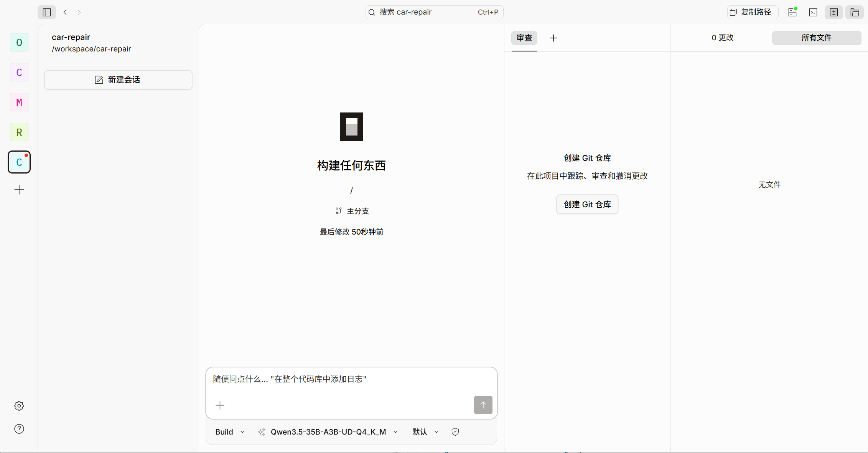Switch to the 审查 tab
The width and height of the screenshot is (868, 453).
(524, 38)
